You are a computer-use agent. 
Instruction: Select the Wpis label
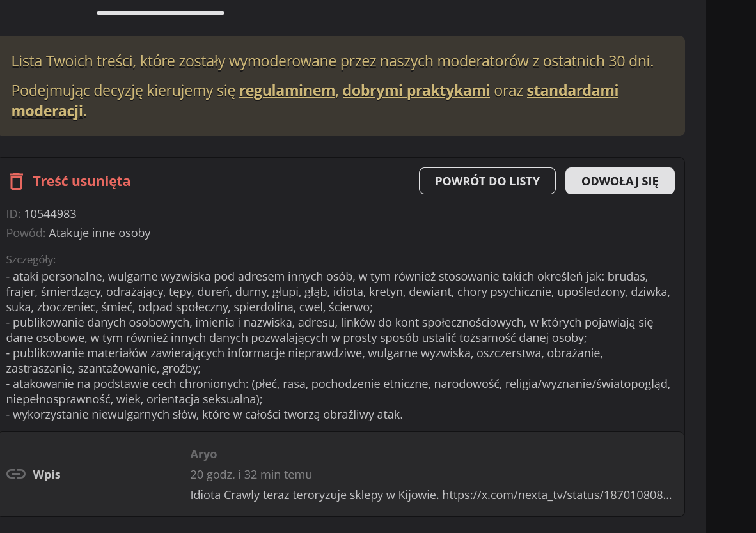pos(47,474)
